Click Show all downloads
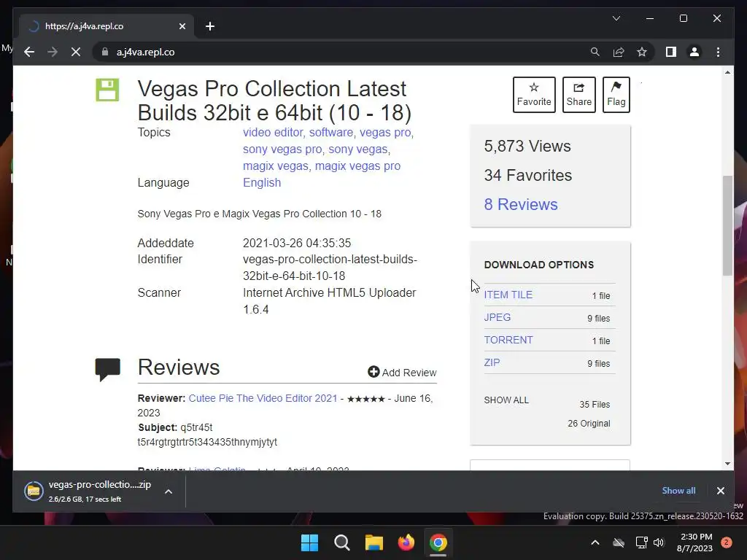 click(x=678, y=491)
